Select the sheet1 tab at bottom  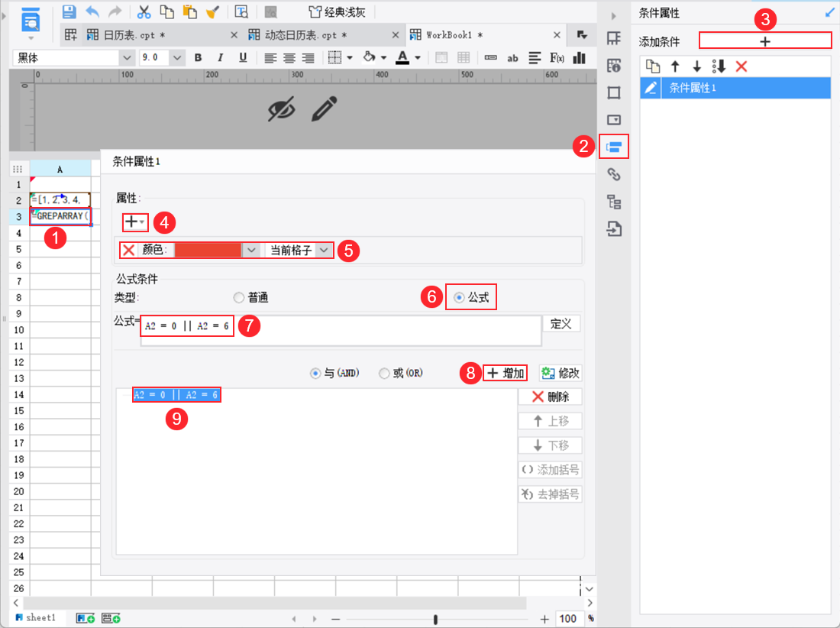click(x=35, y=617)
